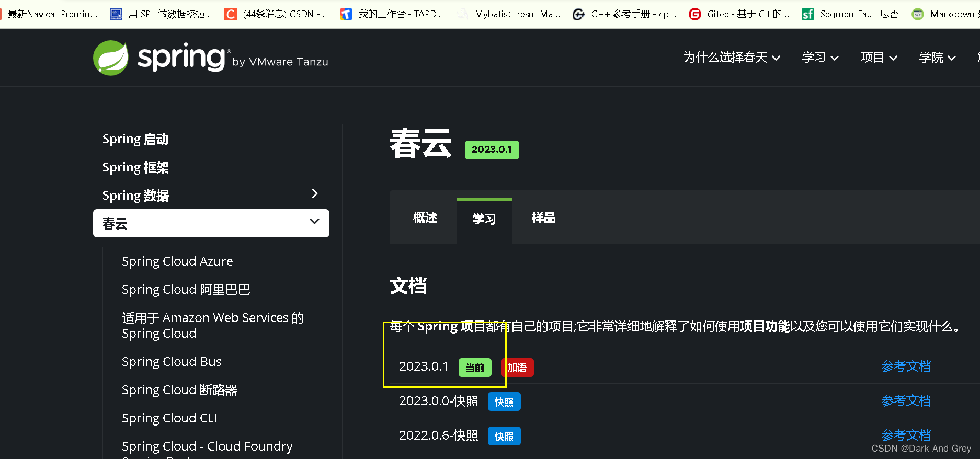Screen dimensions: 980x459
Task: Collapse the 春云 sidebar section
Action: 315,221
